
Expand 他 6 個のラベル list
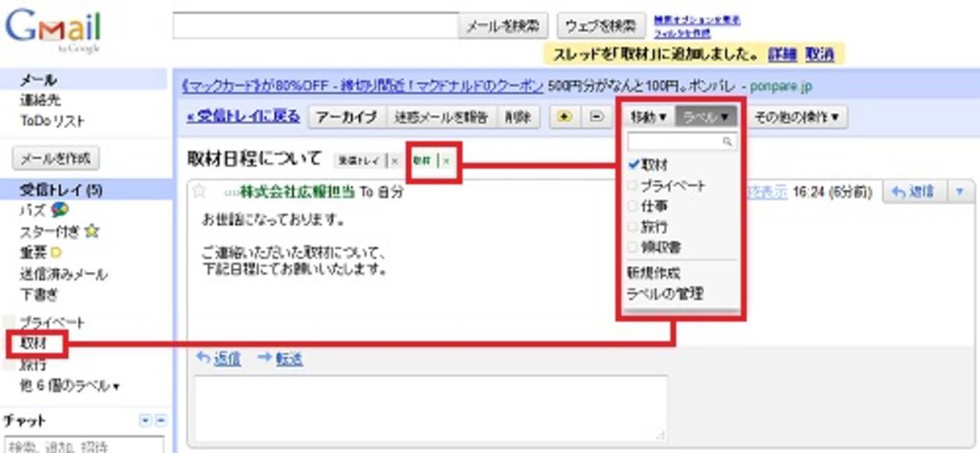(x=69, y=386)
